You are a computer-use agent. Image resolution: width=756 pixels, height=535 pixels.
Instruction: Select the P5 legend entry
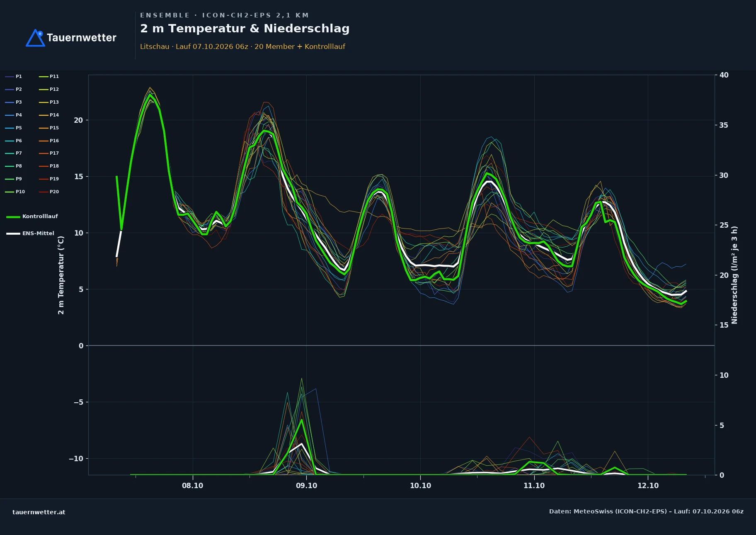tap(14, 128)
